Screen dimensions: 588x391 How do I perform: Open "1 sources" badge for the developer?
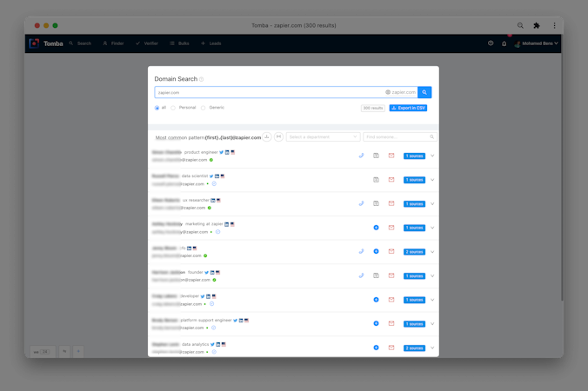pos(414,300)
